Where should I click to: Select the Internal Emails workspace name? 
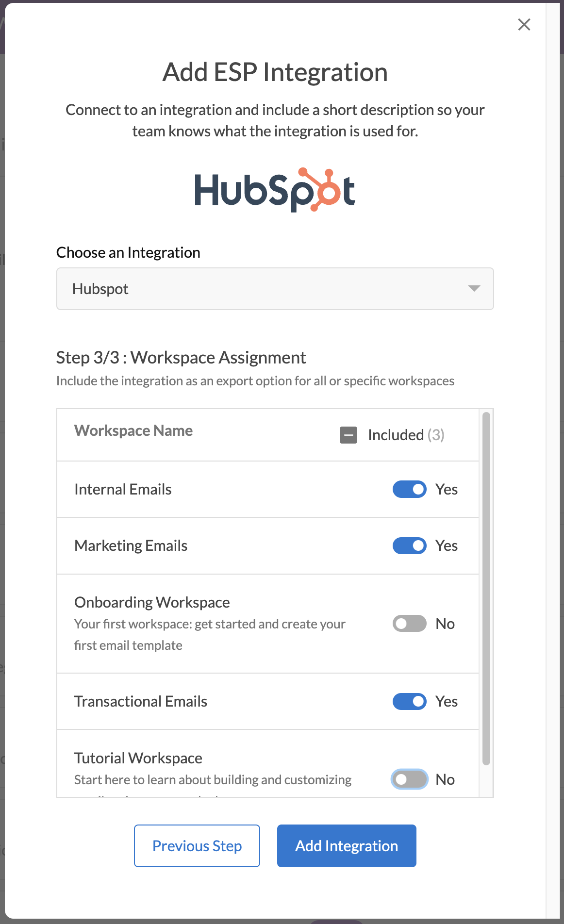[123, 489]
